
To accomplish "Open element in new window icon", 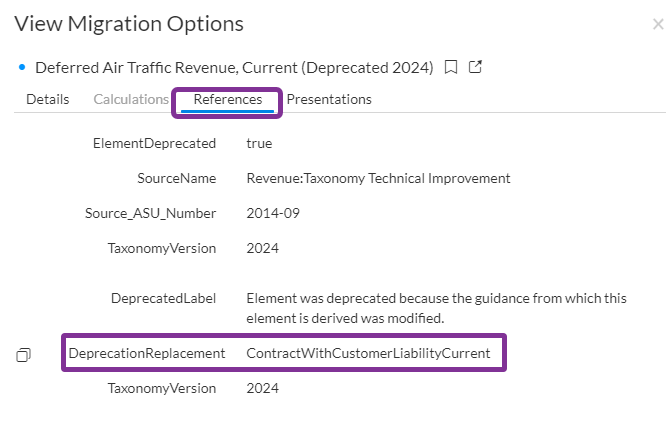I will (476, 68).
